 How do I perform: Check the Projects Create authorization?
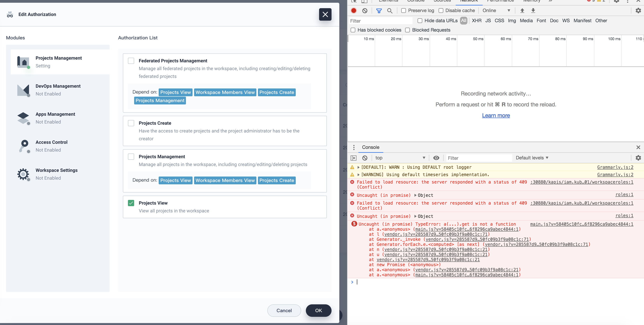coord(131,123)
